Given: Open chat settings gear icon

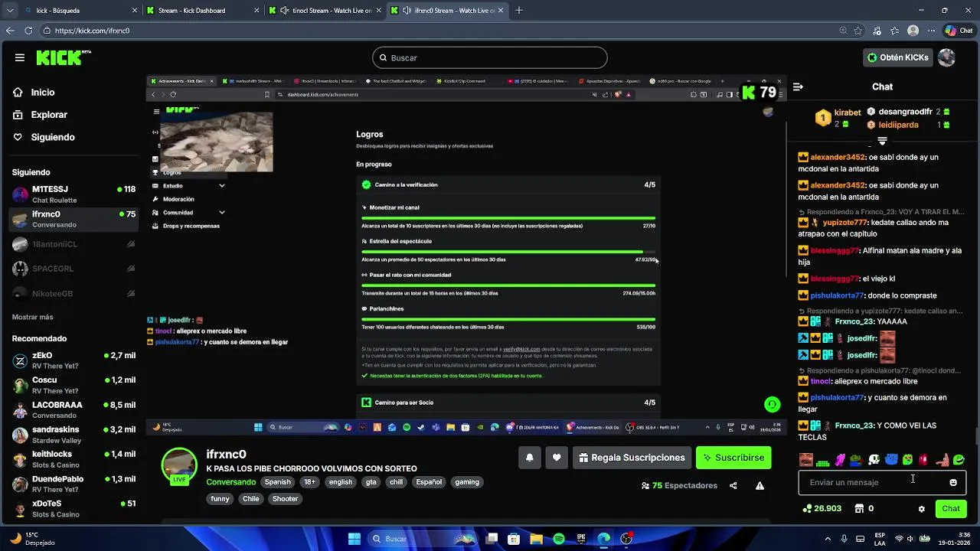Looking at the screenshot, I should (x=922, y=509).
